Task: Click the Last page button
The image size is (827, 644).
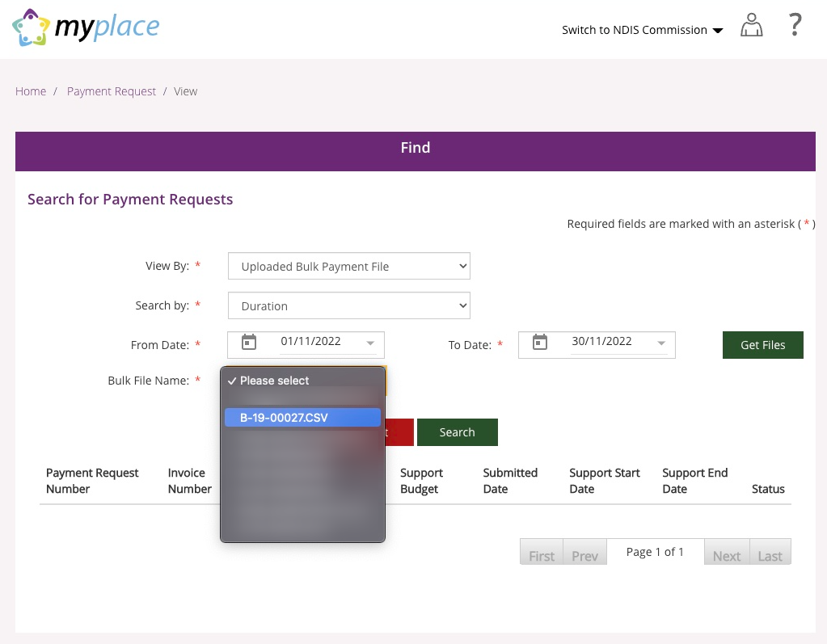Action: pos(770,555)
